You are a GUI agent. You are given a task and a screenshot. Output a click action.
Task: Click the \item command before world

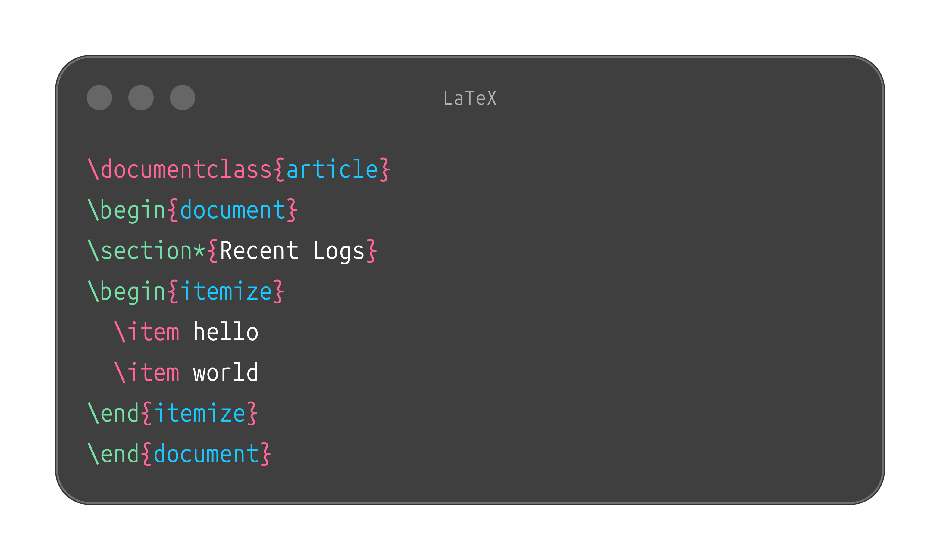point(147,373)
